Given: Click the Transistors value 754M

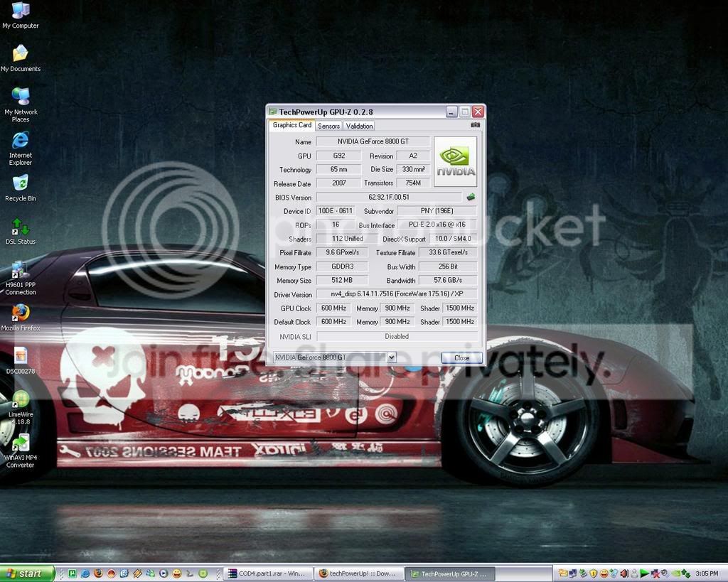Looking at the screenshot, I should 413,183.
